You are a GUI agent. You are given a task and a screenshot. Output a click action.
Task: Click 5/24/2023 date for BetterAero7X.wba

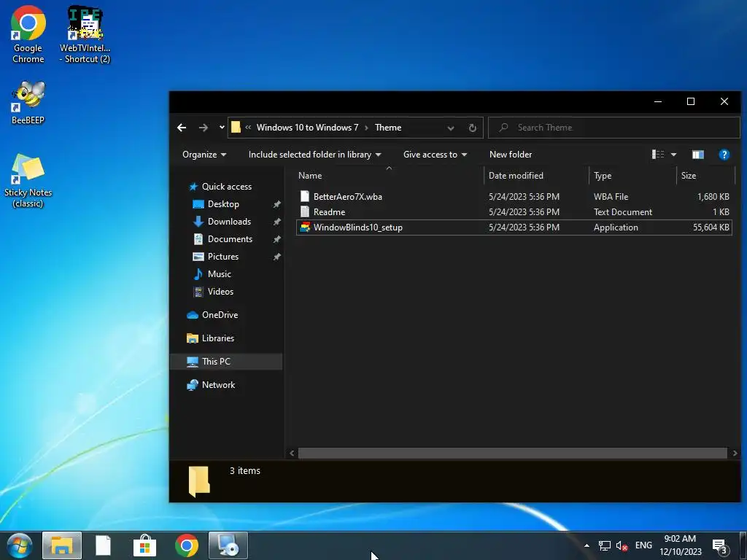tap(524, 197)
